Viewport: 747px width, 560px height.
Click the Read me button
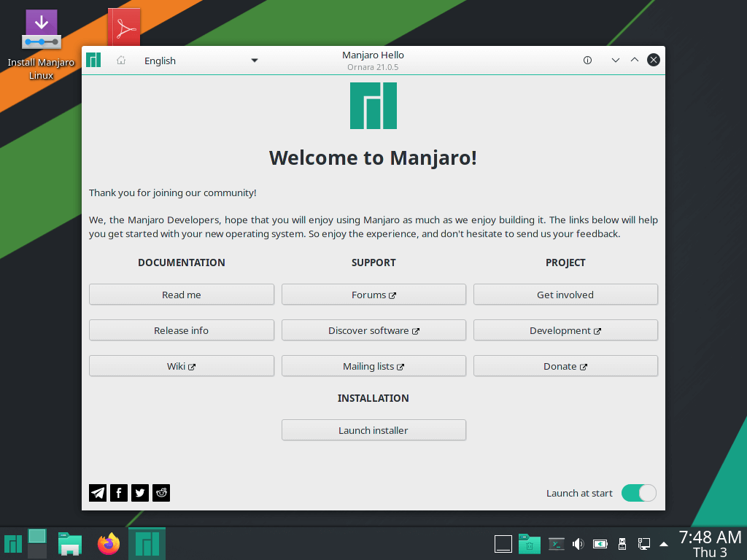[x=182, y=295]
